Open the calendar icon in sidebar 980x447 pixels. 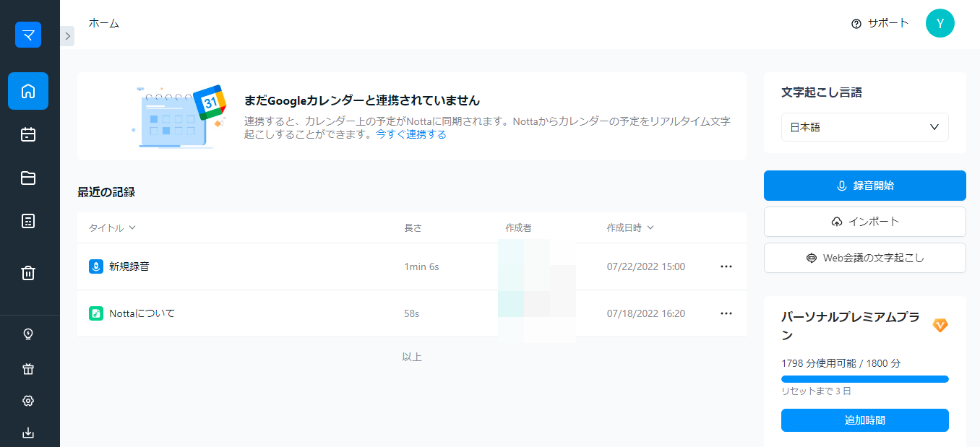click(28, 134)
